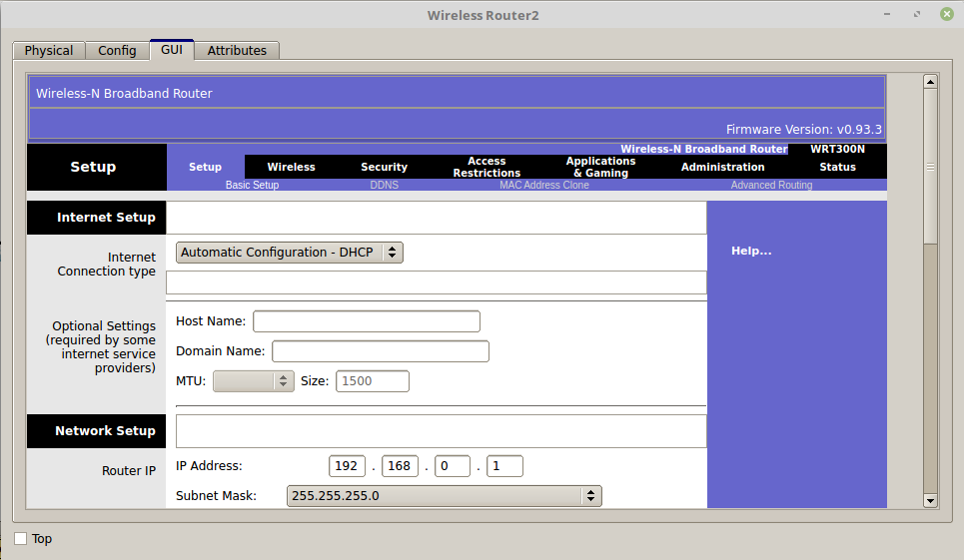Maximize the Wireless Router2 window
This screenshot has height=560, width=964.
coord(917,14)
